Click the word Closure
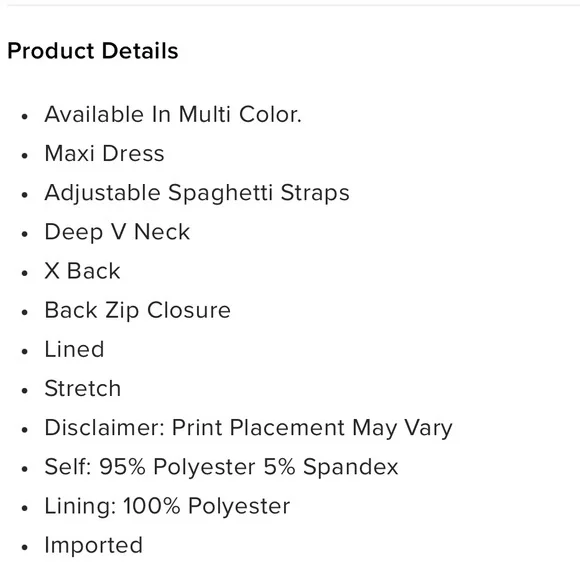580x580 pixels. coord(189,310)
